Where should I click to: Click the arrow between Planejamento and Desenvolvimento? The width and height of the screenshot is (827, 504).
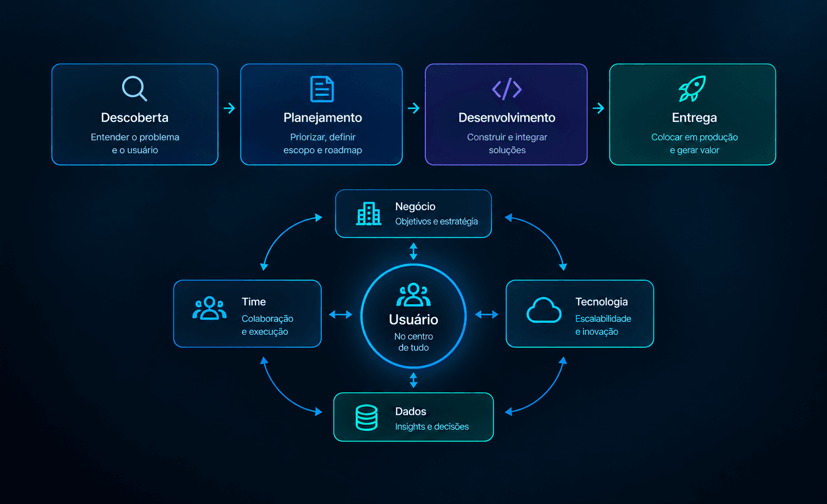[x=413, y=108]
